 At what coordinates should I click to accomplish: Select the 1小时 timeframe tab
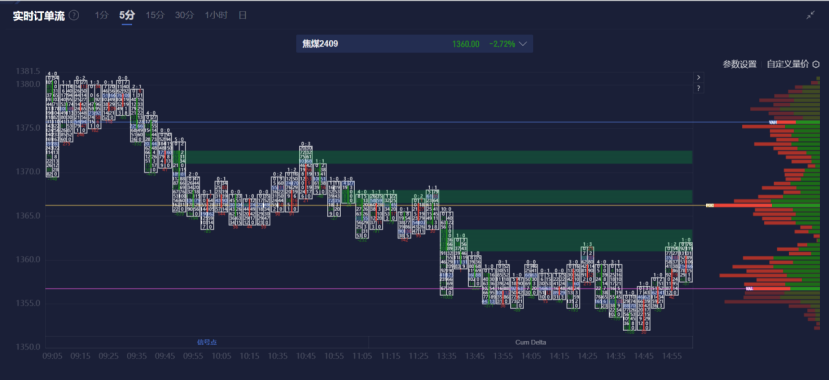tap(216, 15)
